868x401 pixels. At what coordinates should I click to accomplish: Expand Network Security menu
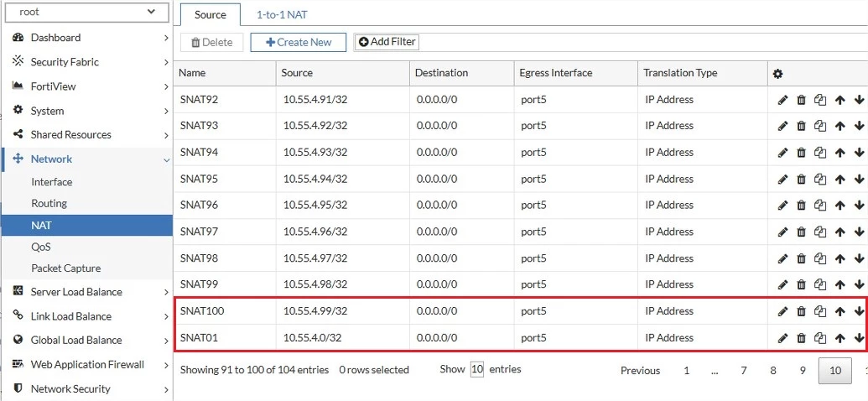(x=86, y=388)
